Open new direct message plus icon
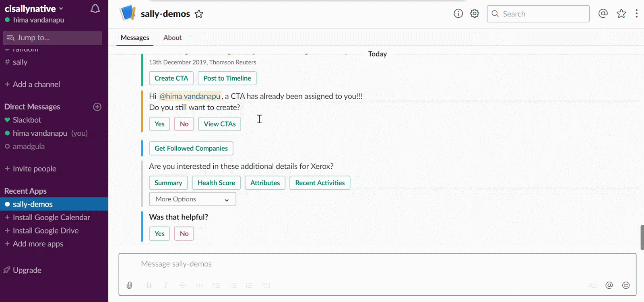Image resolution: width=644 pixels, height=302 pixels. coord(97,107)
